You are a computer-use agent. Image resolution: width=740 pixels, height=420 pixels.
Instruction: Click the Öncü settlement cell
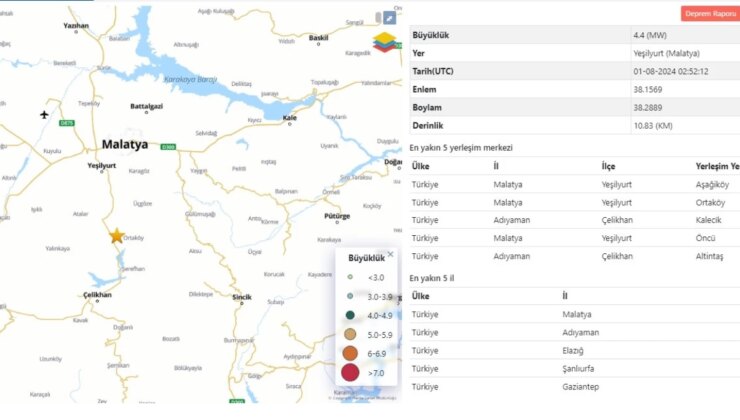click(x=706, y=238)
